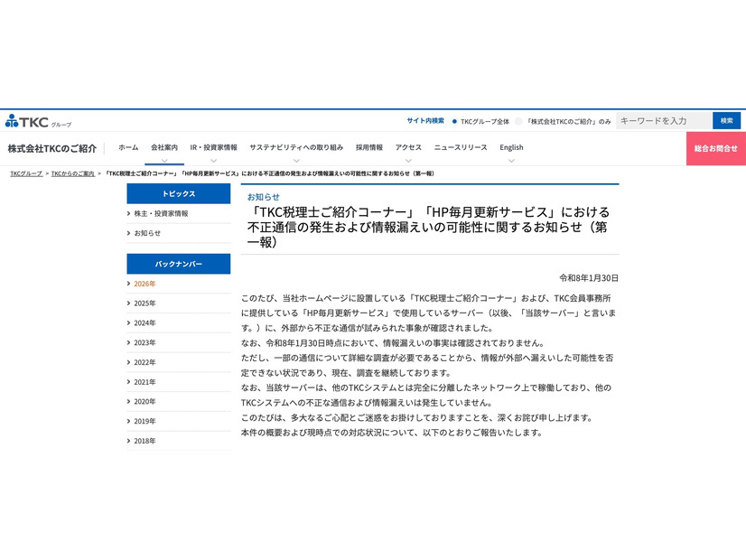The image size is (746, 560).
Task: Expand the 会社案内 dropdown arrow
Action: point(163,160)
